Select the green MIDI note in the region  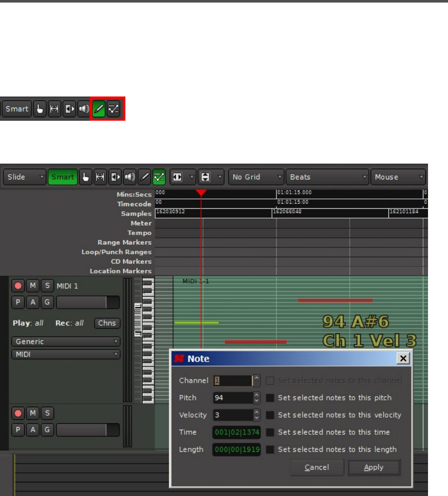pos(196,323)
